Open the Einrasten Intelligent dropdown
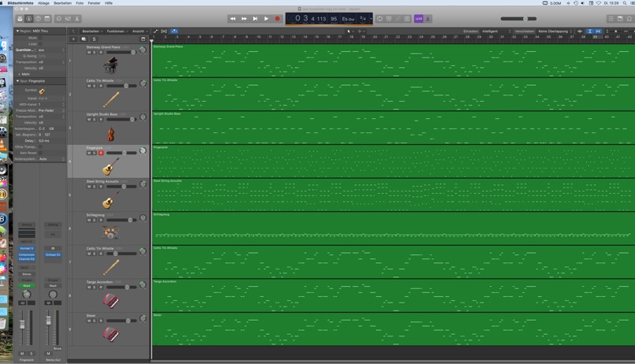The width and height of the screenshot is (635, 364). (x=496, y=32)
